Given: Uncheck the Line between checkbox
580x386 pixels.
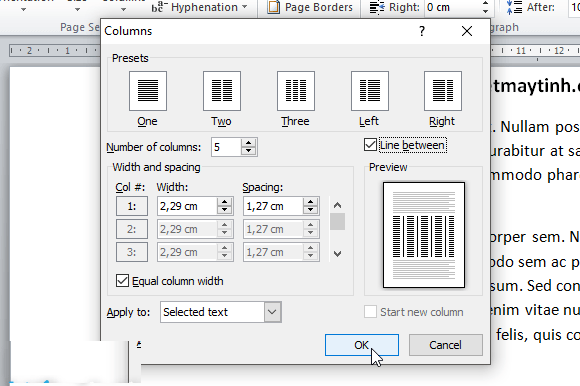Looking at the screenshot, I should [x=370, y=145].
